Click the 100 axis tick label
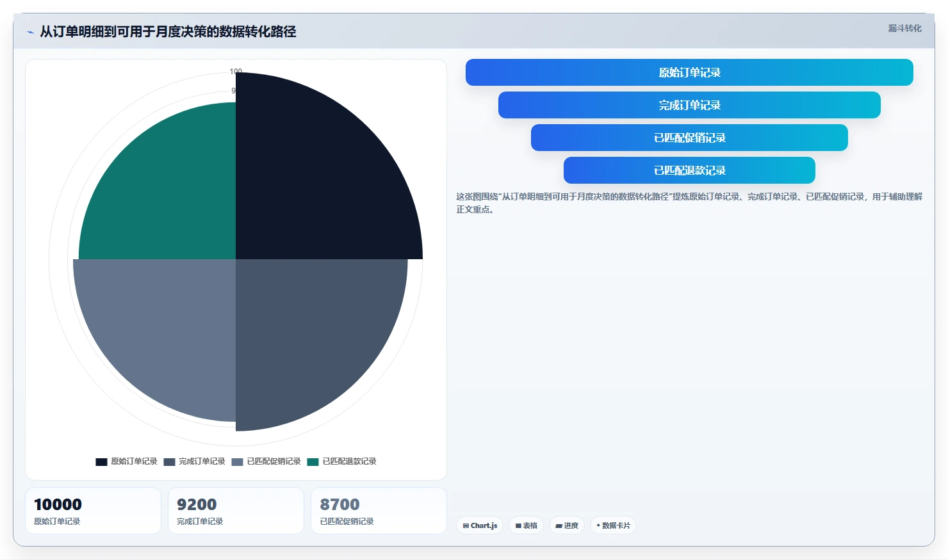Screen dimensions: 948x560 (236, 72)
